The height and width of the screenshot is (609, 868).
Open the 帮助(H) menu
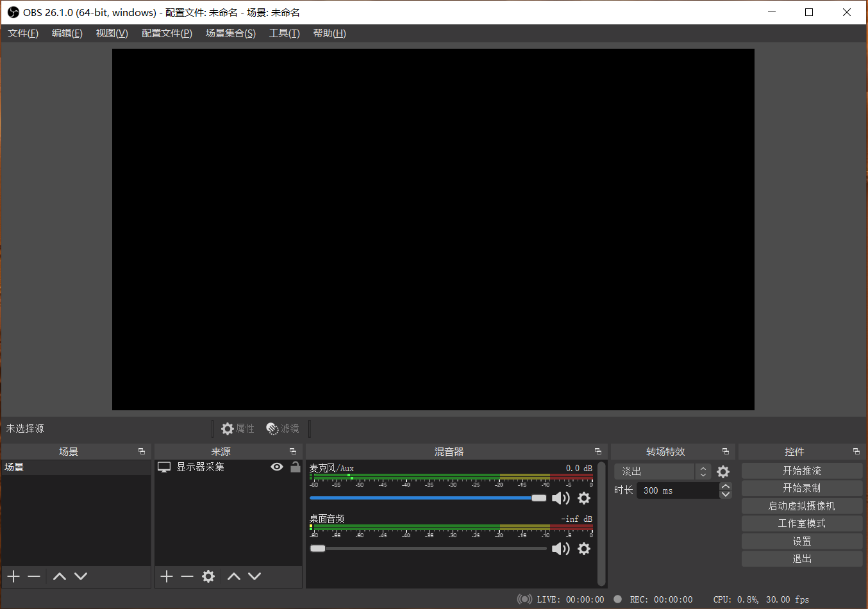click(x=330, y=33)
